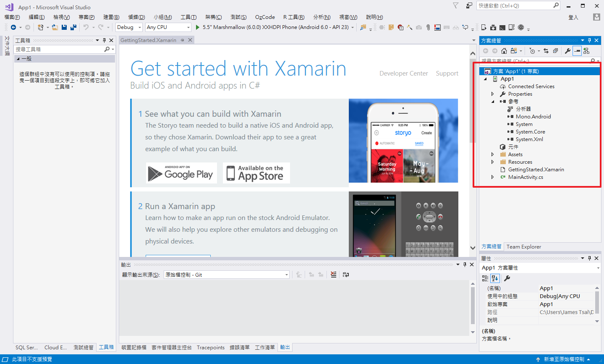Click the Undo arrow icon
Screen dimensions: 604x364
[x=86, y=27]
